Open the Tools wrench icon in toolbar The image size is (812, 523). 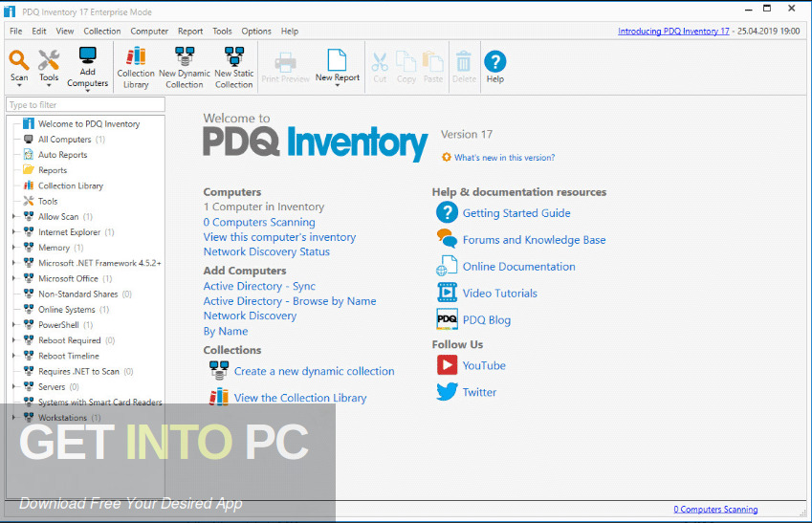point(49,60)
